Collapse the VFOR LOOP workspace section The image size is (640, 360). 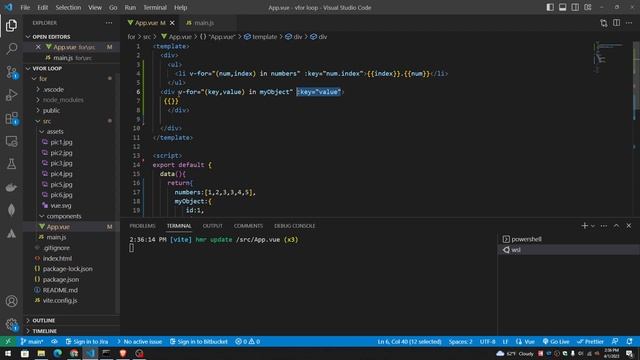tap(47, 68)
